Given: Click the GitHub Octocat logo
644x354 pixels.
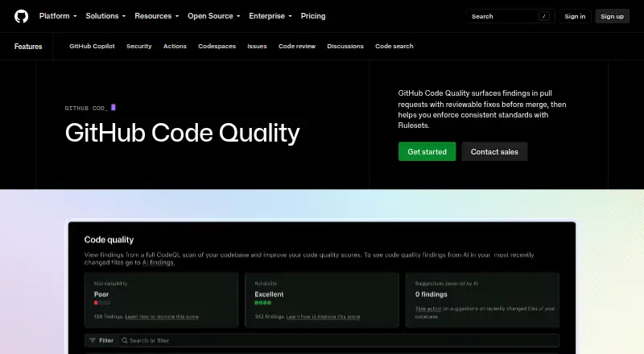Looking at the screenshot, I should 22,16.
